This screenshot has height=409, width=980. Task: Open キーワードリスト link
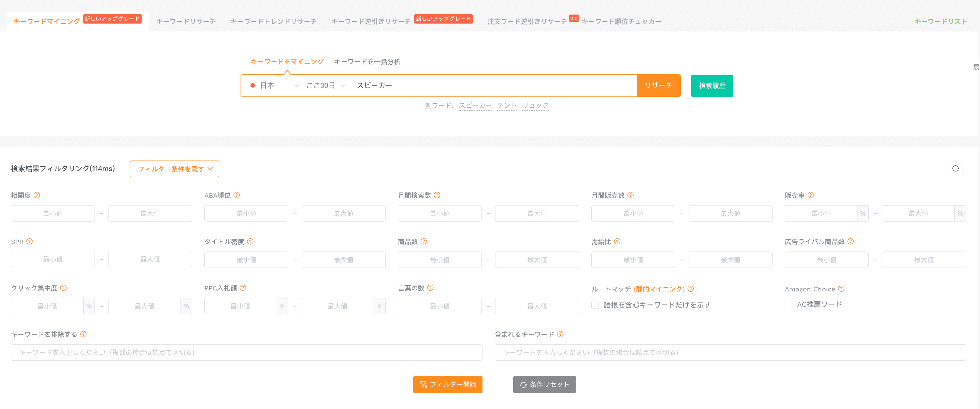coord(940,21)
